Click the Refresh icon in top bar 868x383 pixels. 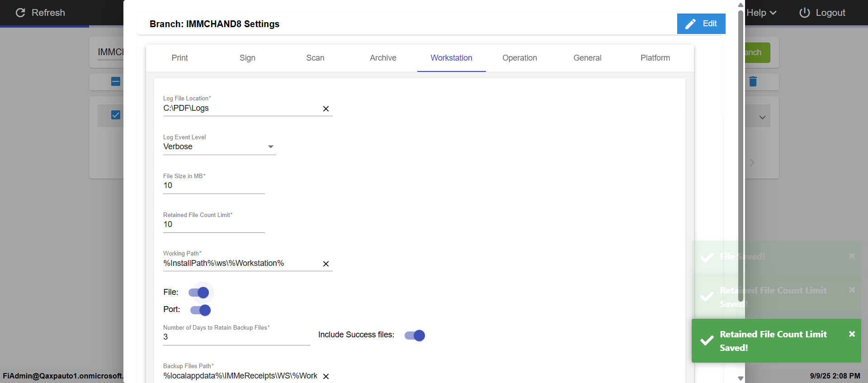20,13
